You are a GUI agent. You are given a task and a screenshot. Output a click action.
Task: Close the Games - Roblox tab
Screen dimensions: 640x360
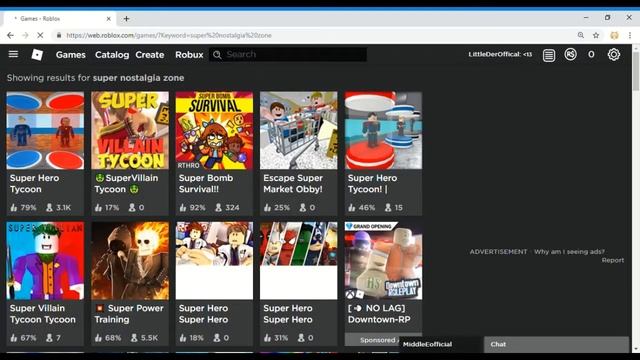click(109, 19)
